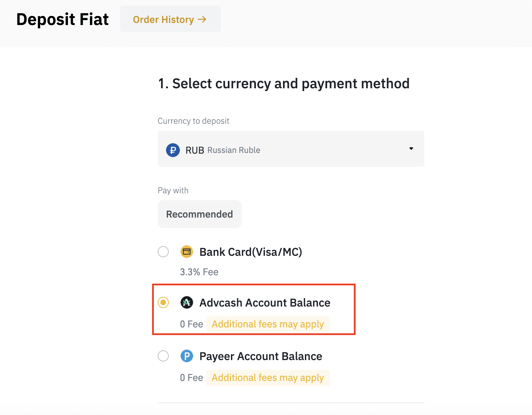Viewport: 532px width, 415px height.
Task: Click the Bank Card yellow card icon
Action: coord(187,252)
